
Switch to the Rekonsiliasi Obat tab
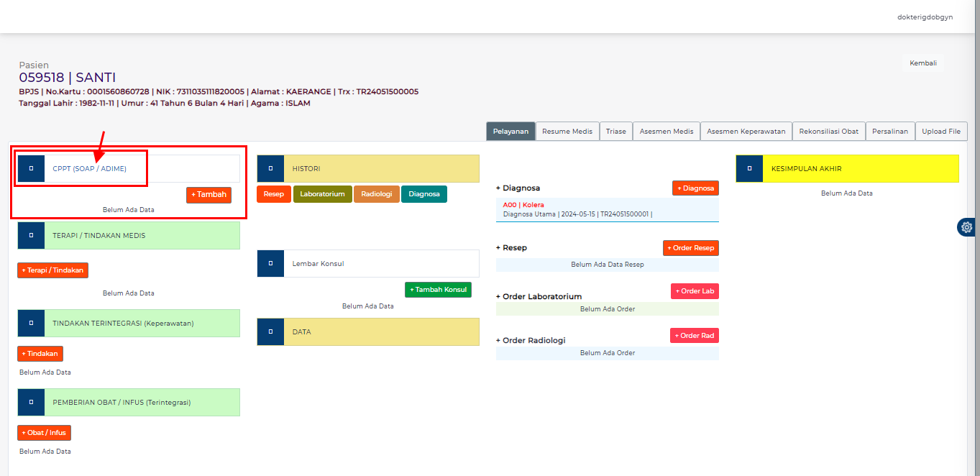pyautogui.click(x=828, y=131)
